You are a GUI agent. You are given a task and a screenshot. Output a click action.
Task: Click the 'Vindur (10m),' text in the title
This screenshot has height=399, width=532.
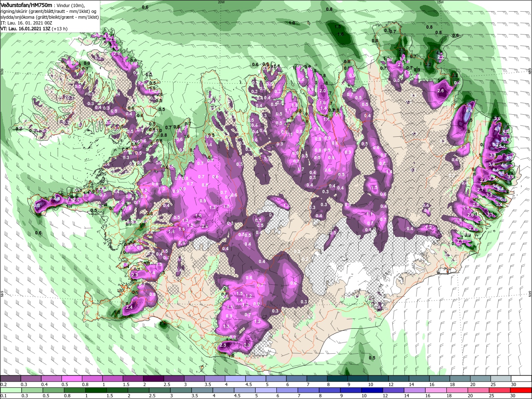click(x=71, y=5)
